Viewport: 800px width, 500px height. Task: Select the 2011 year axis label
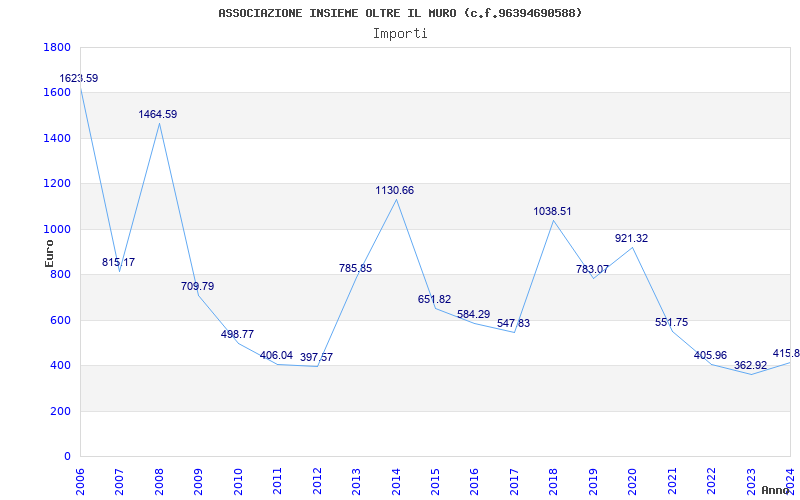coord(278,480)
